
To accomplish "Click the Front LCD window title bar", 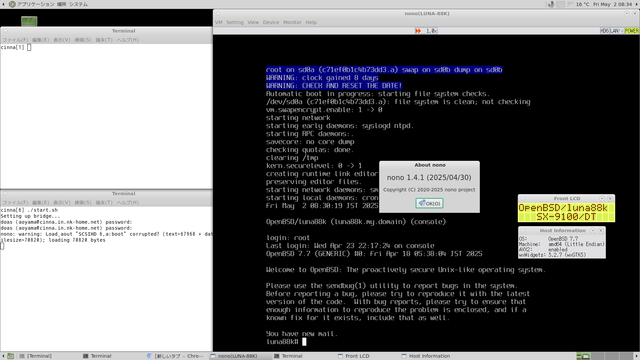I will pyautogui.click(x=567, y=198).
